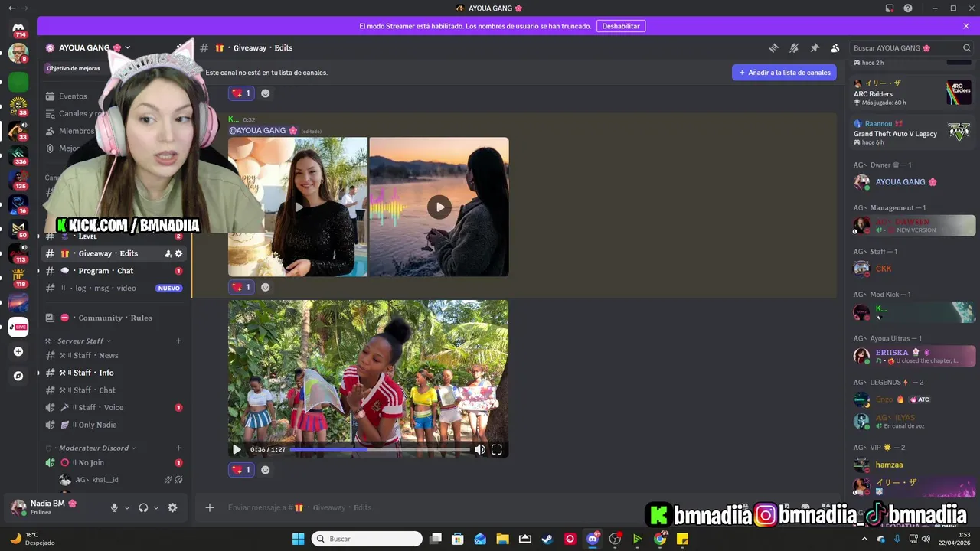Open the Staff Info channel
This screenshot has height=551, width=980.
(113, 373)
